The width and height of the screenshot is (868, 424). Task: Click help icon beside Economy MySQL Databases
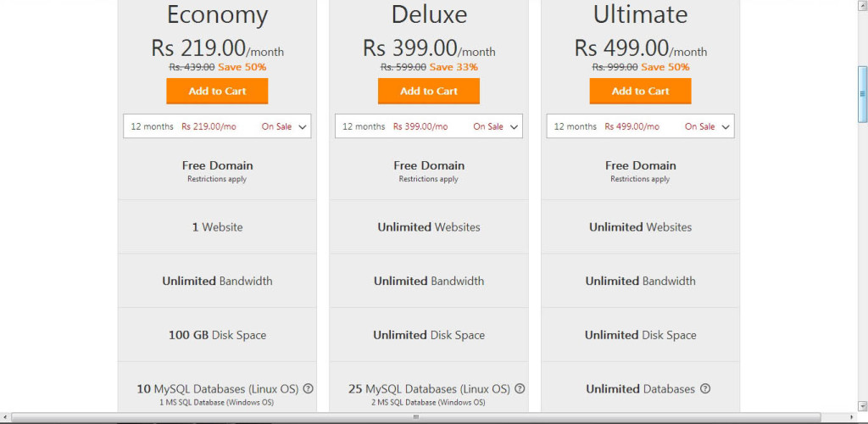tap(309, 388)
